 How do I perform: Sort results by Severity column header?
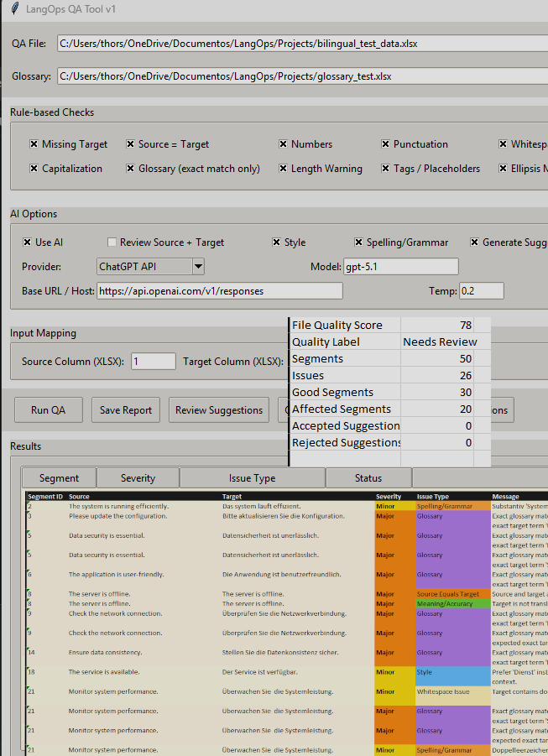click(x=138, y=478)
